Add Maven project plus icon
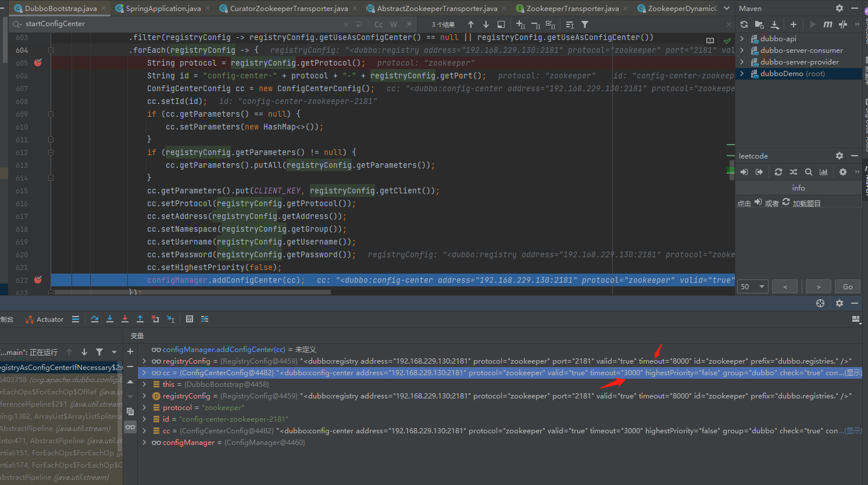Image resolution: width=868 pixels, height=485 pixels. click(793, 24)
